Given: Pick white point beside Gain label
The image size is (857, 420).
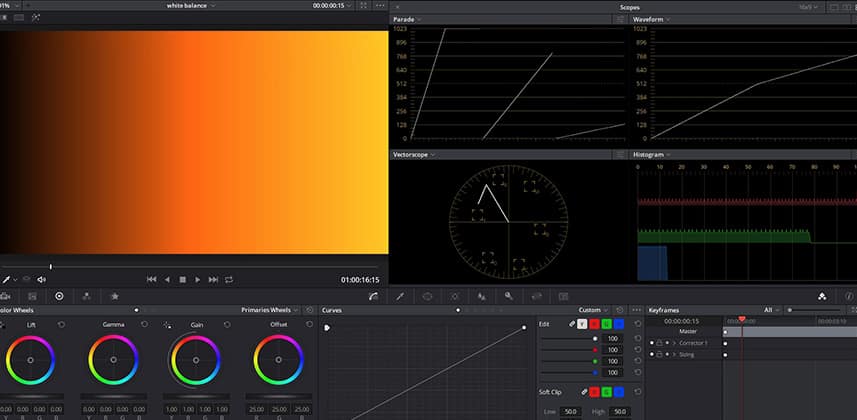Looking at the screenshot, I should coord(166,325).
